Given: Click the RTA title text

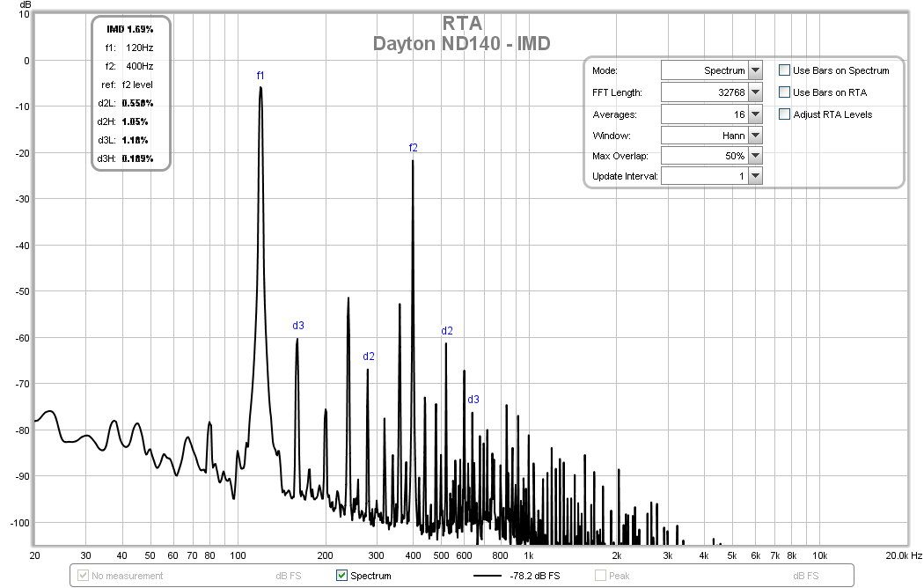Looking at the screenshot, I should [x=463, y=23].
